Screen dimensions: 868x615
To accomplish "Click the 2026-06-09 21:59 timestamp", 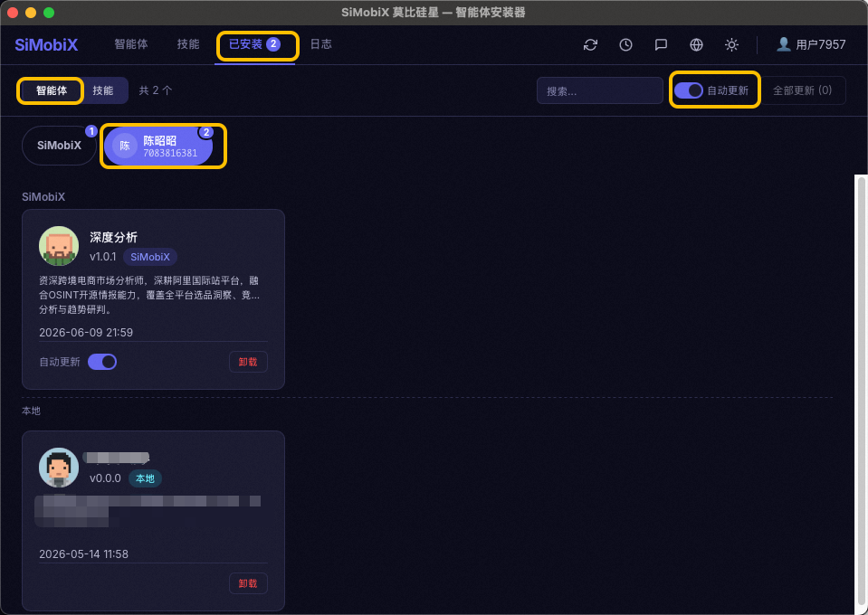I will (x=86, y=333).
